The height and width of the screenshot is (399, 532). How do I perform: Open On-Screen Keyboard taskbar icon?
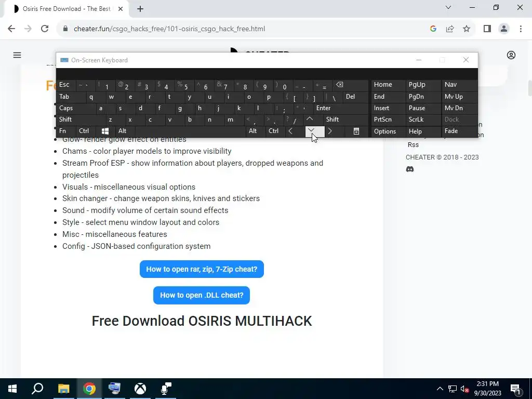pos(114,389)
